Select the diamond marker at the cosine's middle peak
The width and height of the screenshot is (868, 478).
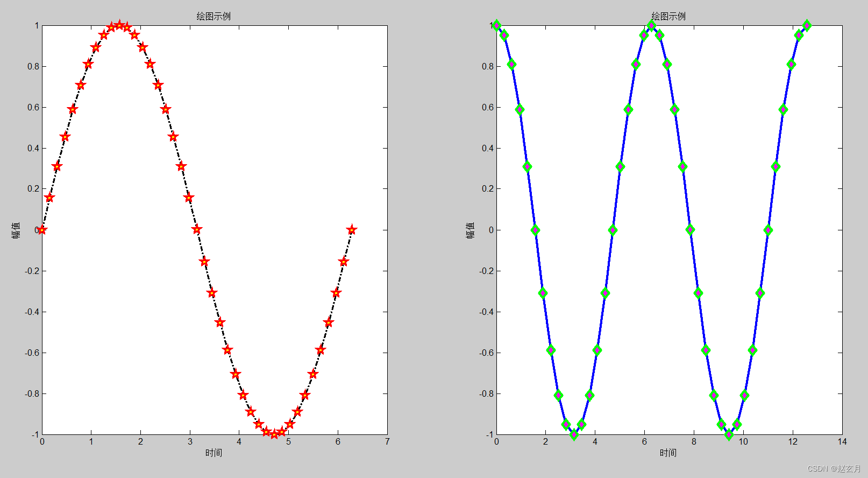click(652, 25)
